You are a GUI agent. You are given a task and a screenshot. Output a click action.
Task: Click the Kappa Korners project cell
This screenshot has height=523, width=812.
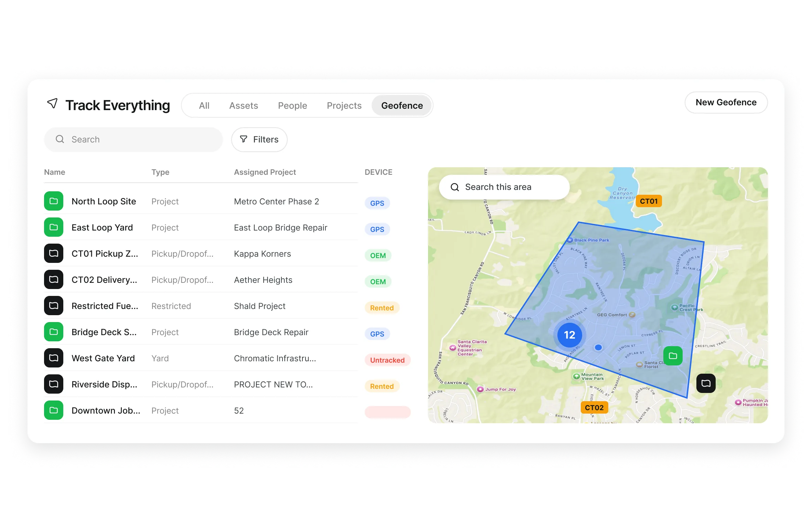tap(263, 254)
